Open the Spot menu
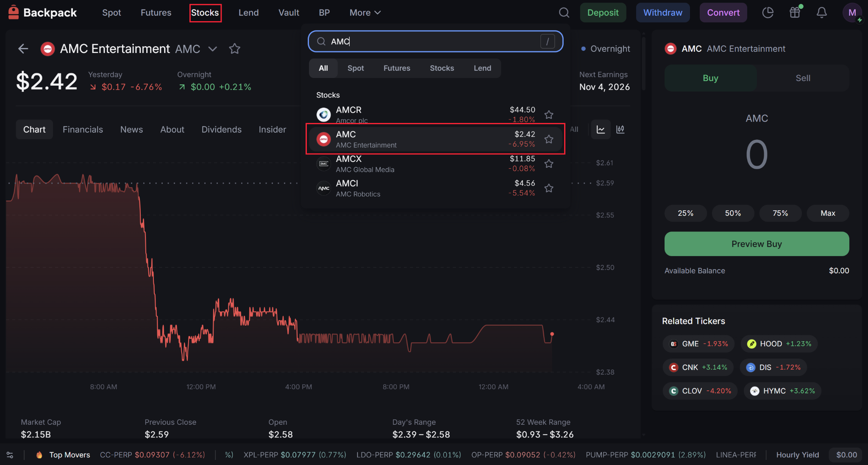Screen dimensions: 868x465 (x=111, y=13)
